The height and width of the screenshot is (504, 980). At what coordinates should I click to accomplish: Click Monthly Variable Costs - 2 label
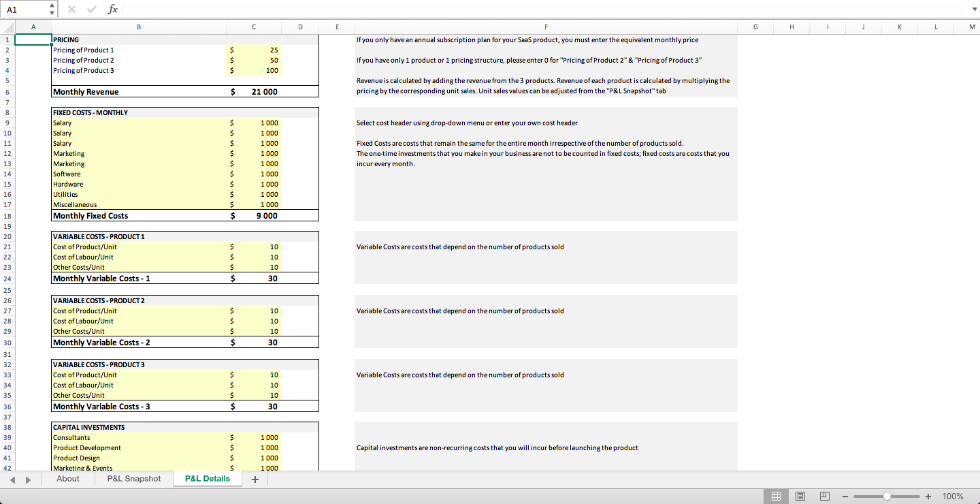pos(138,343)
